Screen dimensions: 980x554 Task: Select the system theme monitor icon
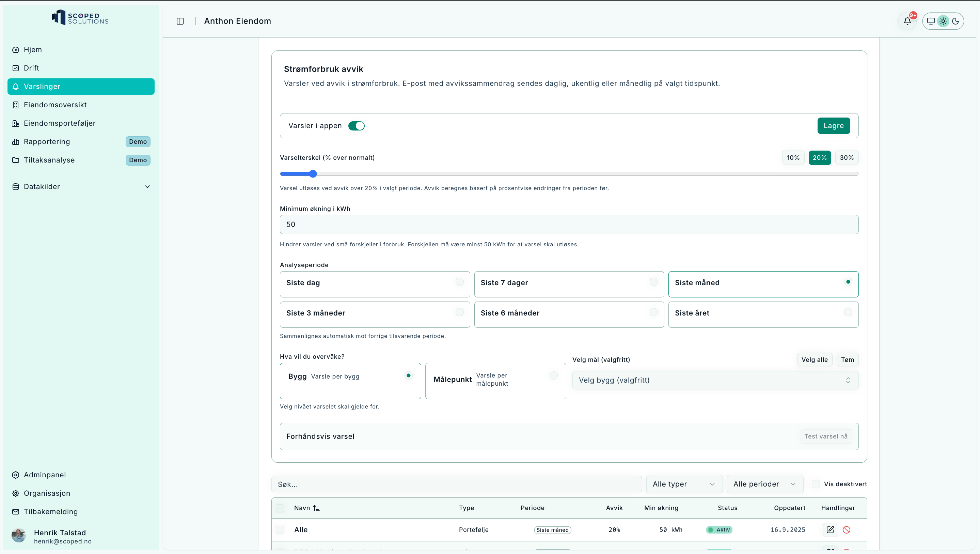pos(931,21)
